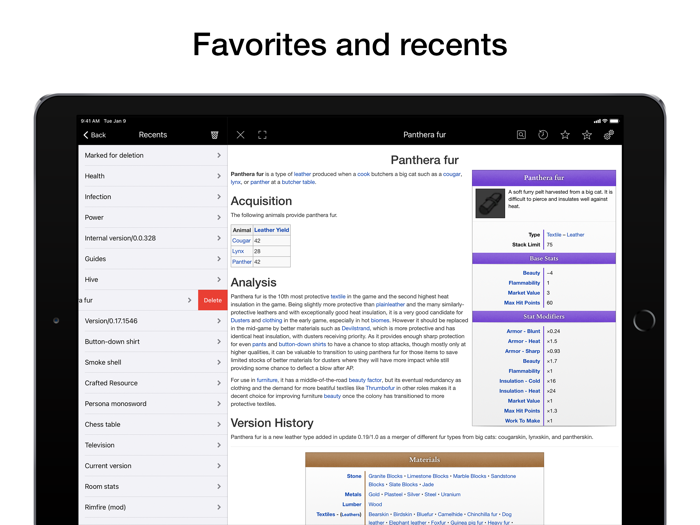This screenshot has width=700, height=525.
Task: Follow the 'textile' link in Analysis
Action: [x=338, y=296]
